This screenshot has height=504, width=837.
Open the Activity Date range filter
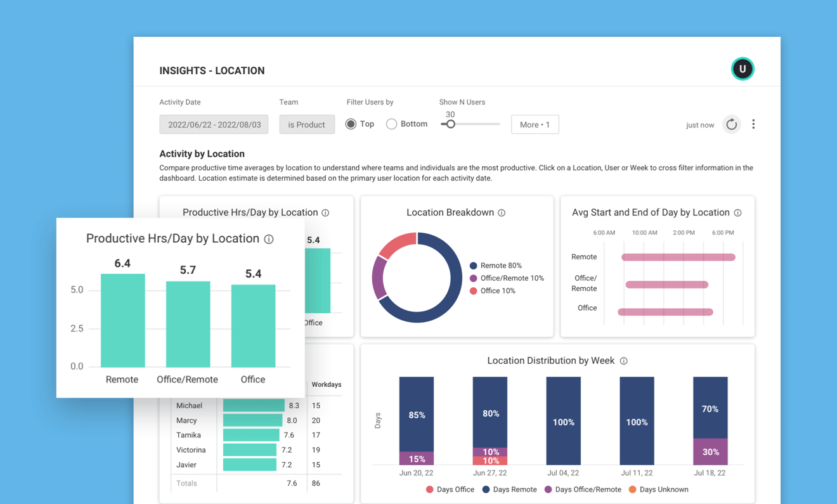214,124
